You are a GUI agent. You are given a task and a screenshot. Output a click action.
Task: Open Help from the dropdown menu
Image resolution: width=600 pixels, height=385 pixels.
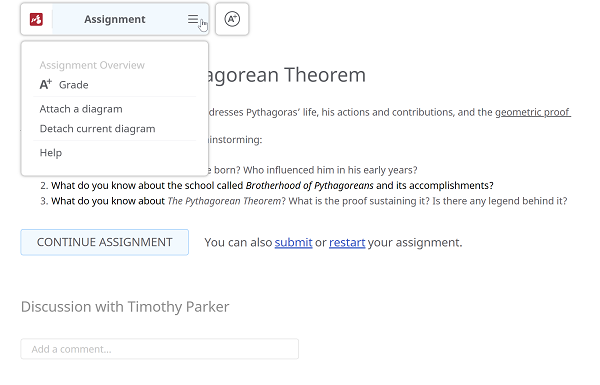(x=51, y=153)
